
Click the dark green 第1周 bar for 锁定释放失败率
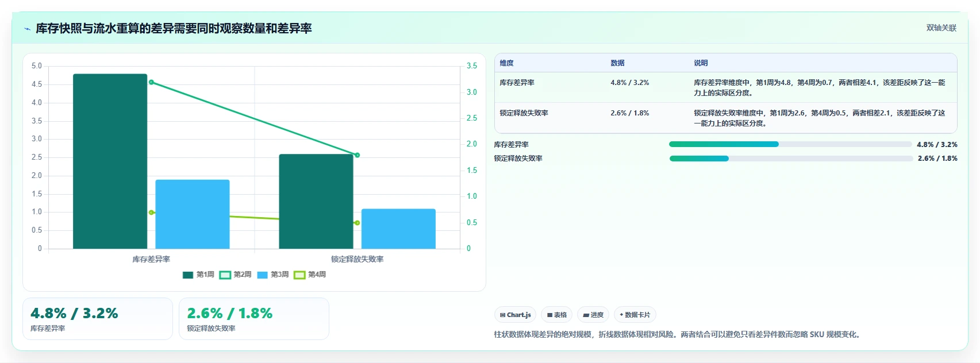pos(316,201)
